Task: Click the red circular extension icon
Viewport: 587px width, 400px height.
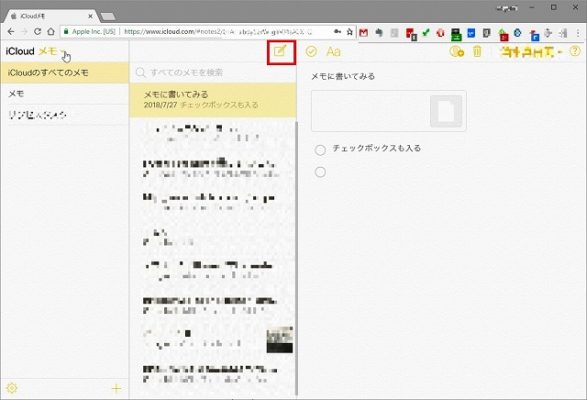Action: click(x=441, y=33)
